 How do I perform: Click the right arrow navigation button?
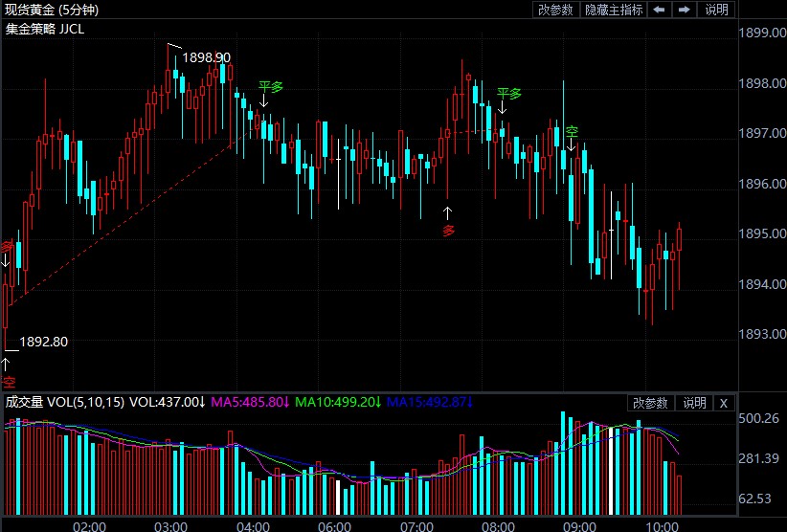click(x=684, y=10)
